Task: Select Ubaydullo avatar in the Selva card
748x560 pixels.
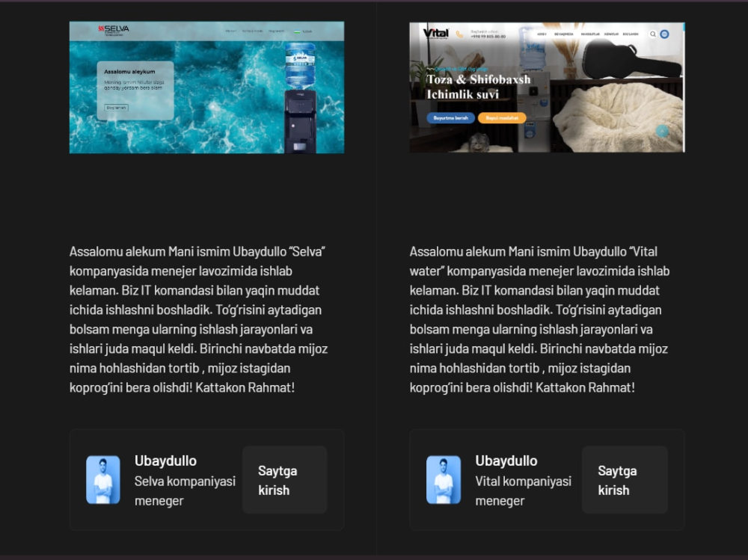Action: click(103, 480)
